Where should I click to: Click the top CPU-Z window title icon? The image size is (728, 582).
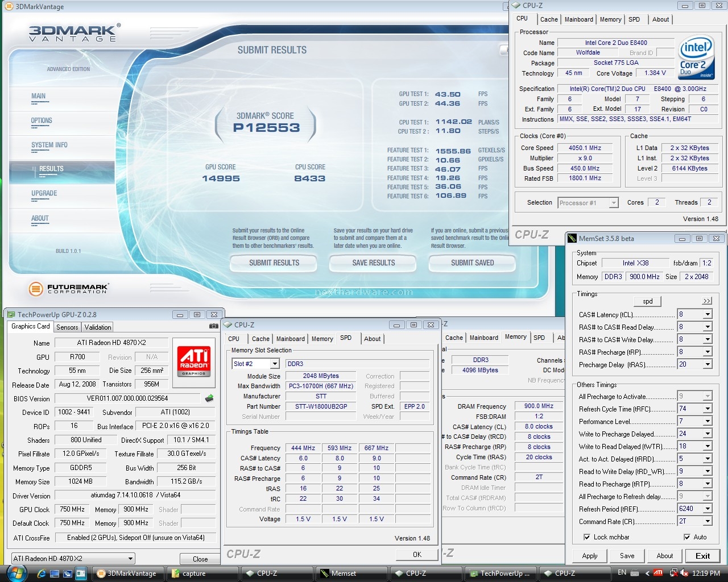[516, 5]
